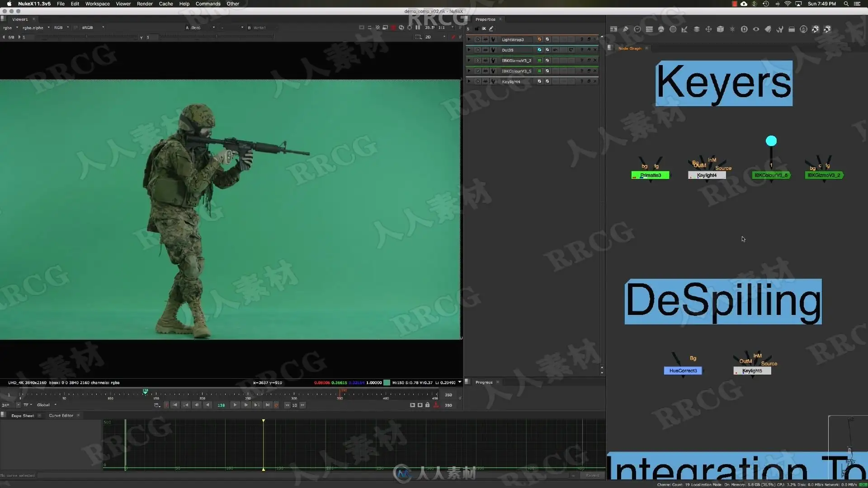Open the Keyer nodes toolbar icon
The height and width of the screenshot is (488, 868).
[685, 29]
